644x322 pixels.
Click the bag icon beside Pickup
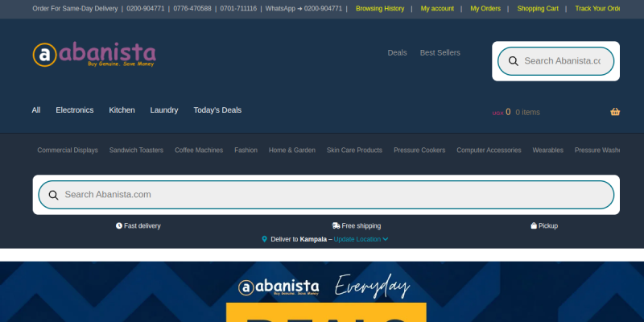(534, 225)
